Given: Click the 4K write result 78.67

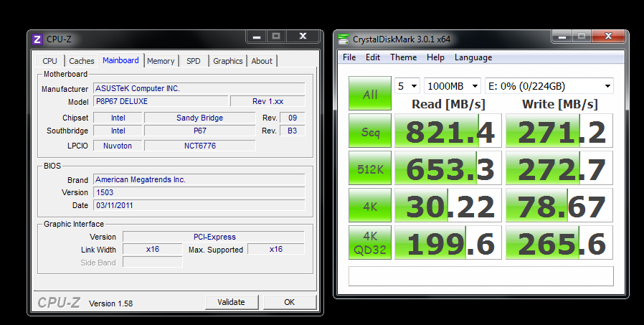Looking at the screenshot, I should tap(559, 205).
